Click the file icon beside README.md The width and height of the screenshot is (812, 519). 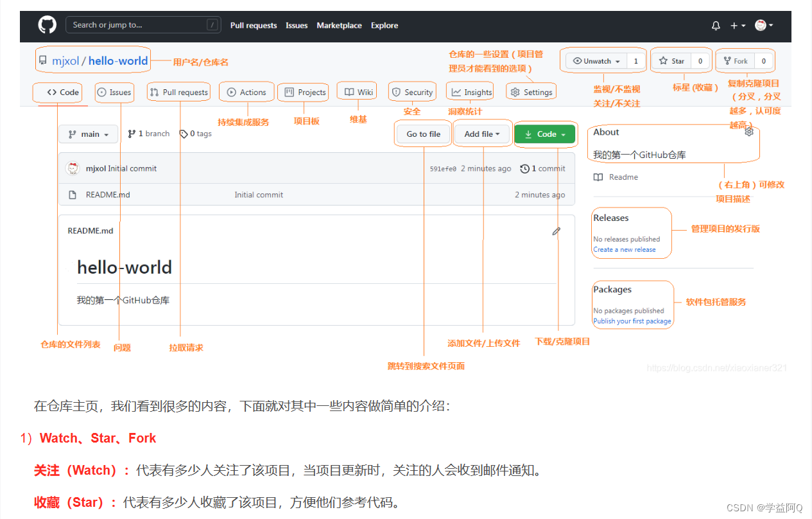click(x=73, y=195)
